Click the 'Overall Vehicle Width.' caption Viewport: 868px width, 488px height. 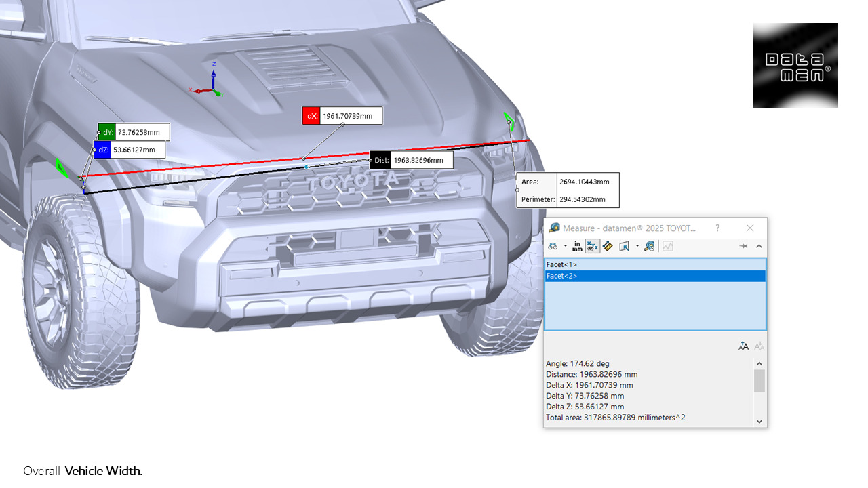pos(83,470)
